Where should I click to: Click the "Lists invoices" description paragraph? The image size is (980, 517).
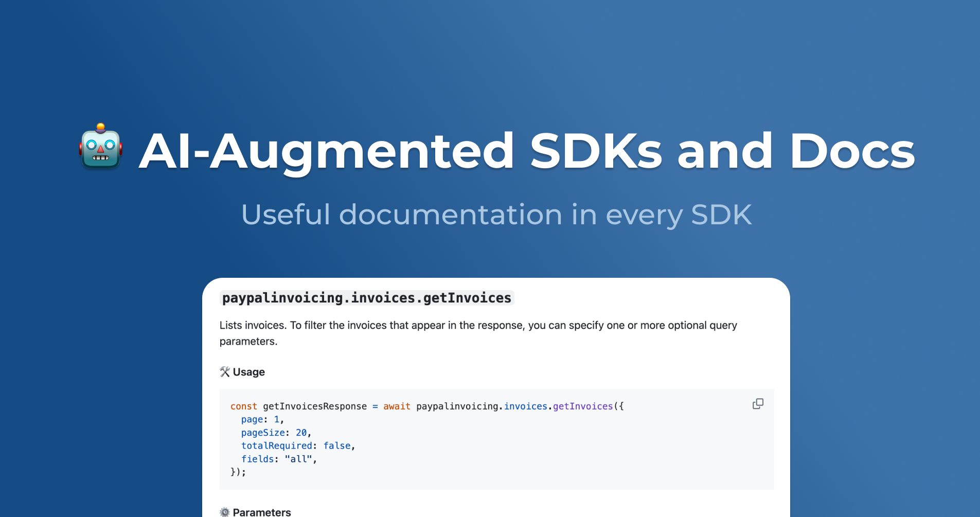[478, 333]
